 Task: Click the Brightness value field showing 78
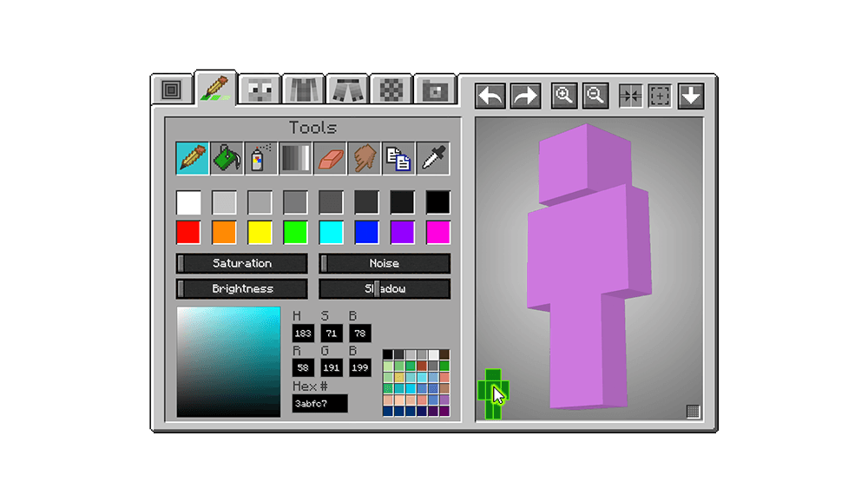pos(360,334)
